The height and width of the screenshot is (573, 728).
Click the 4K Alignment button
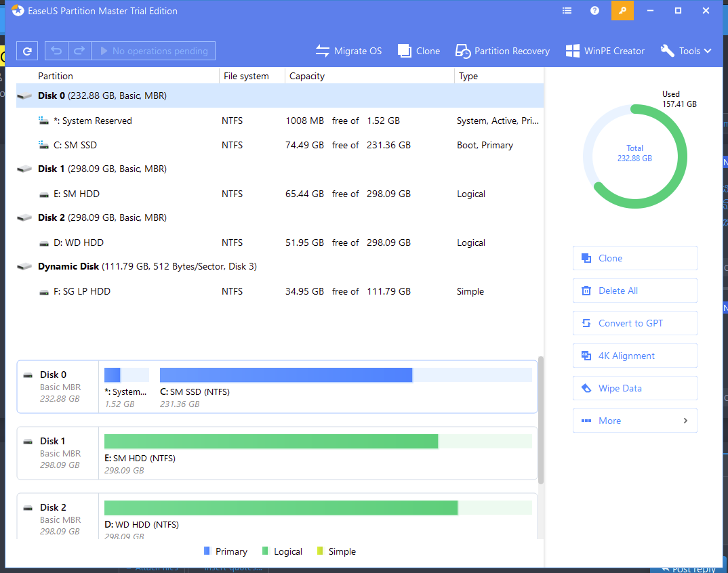pyautogui.click(x=634, y=356)
